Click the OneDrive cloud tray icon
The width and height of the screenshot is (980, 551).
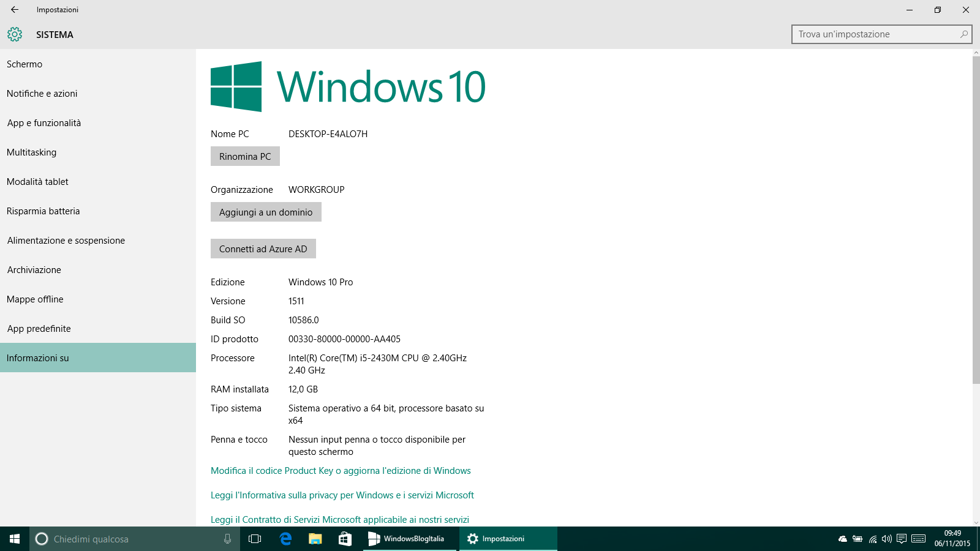click(x=843, y=539)
